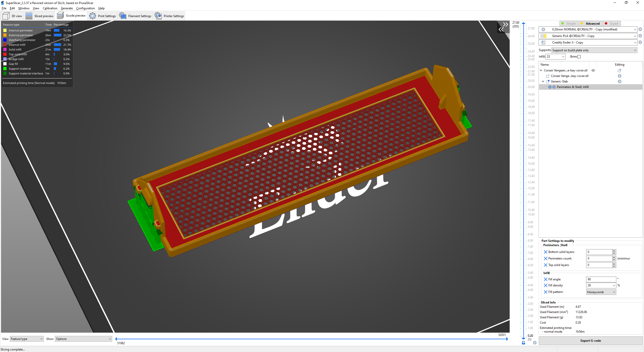Click the Generic-Slab modifier icon

click(548, 81)
